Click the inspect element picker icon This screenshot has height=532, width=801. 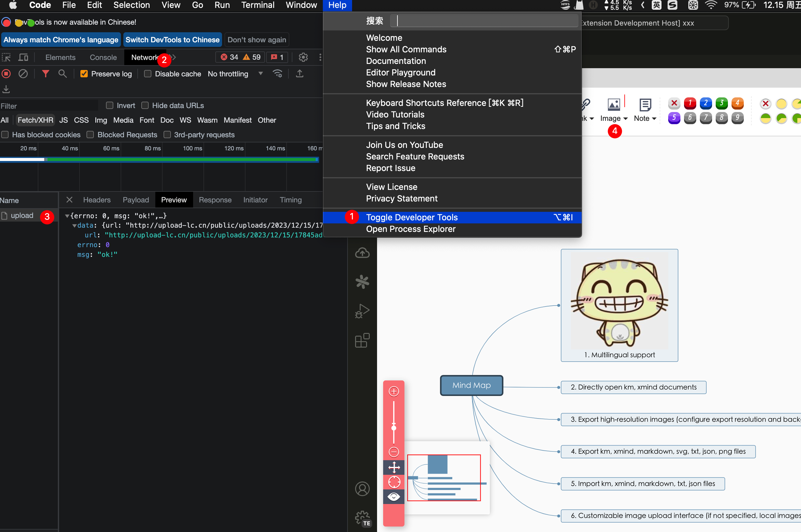click(6, 57)
